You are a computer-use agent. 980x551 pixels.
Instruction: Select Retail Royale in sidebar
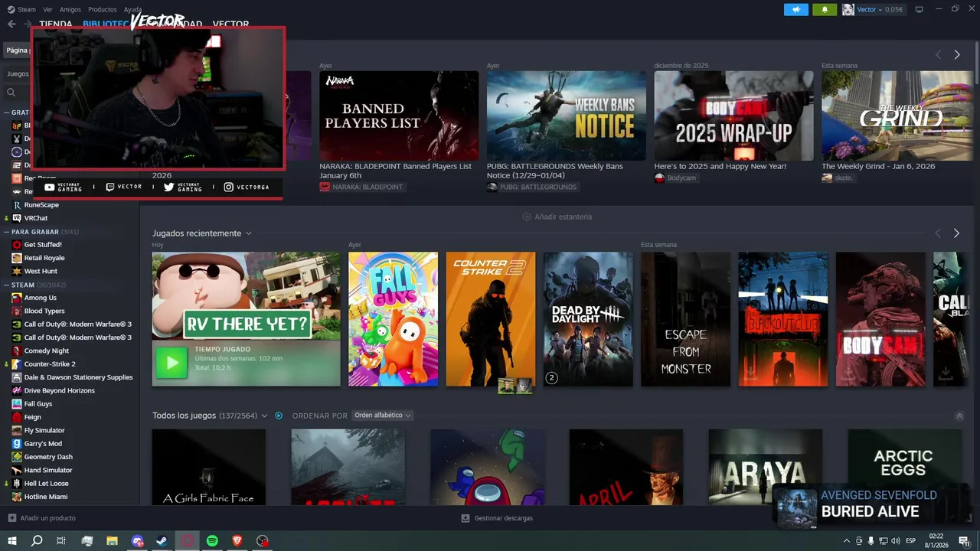click(44, 258)
